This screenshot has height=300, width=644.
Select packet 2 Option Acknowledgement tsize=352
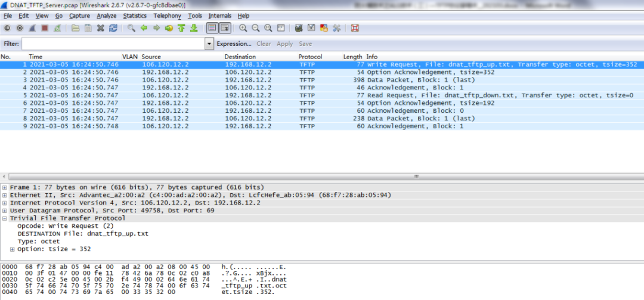coord(322,72)
